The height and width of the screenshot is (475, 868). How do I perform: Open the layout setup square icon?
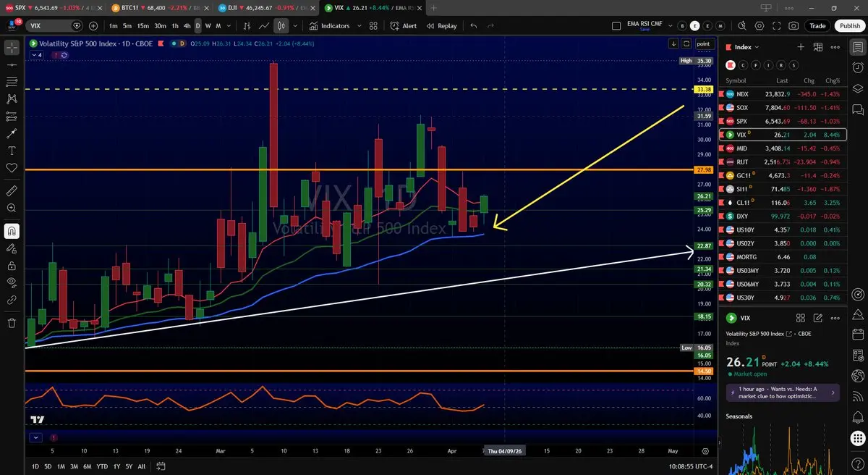(616, 26)
